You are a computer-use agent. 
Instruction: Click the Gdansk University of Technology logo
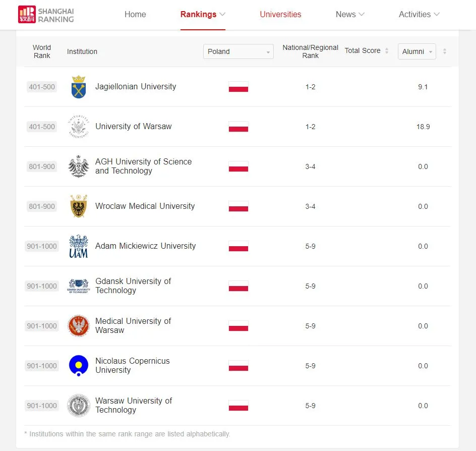coord(79,286)
